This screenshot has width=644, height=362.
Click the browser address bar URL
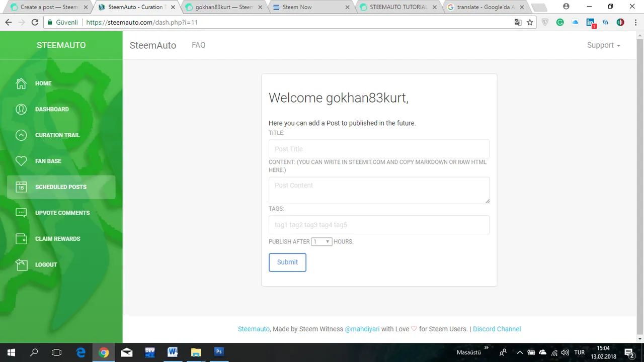pyautogui.click(x=142, y=23)
